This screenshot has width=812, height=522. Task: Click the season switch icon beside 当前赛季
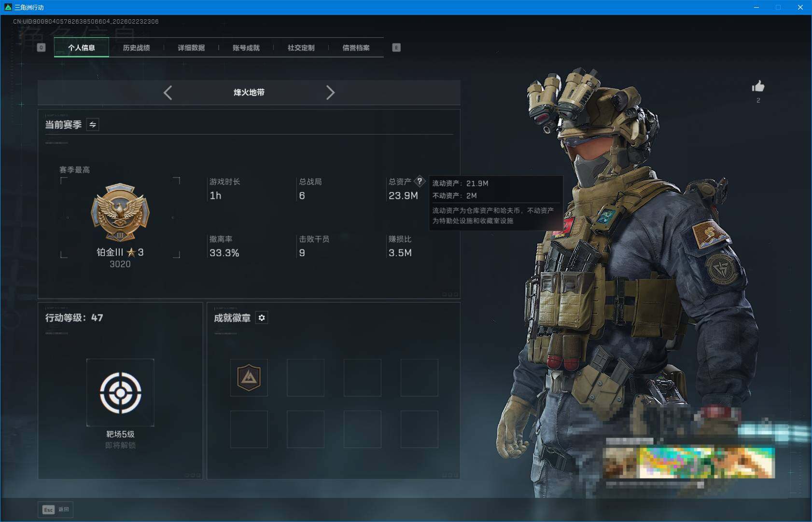point(92,124)
